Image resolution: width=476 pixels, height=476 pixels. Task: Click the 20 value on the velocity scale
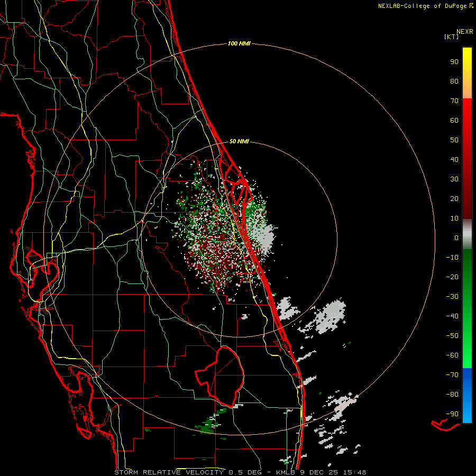coord(454,198)
